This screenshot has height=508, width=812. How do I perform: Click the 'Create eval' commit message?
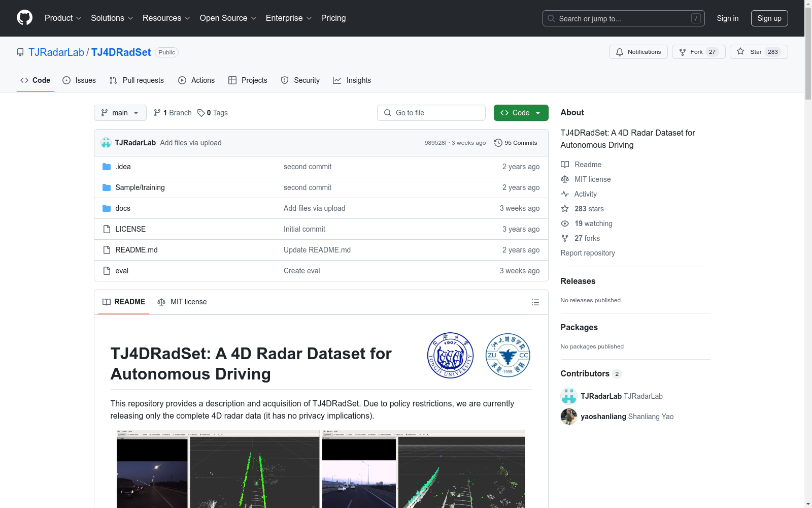point(302,271)
